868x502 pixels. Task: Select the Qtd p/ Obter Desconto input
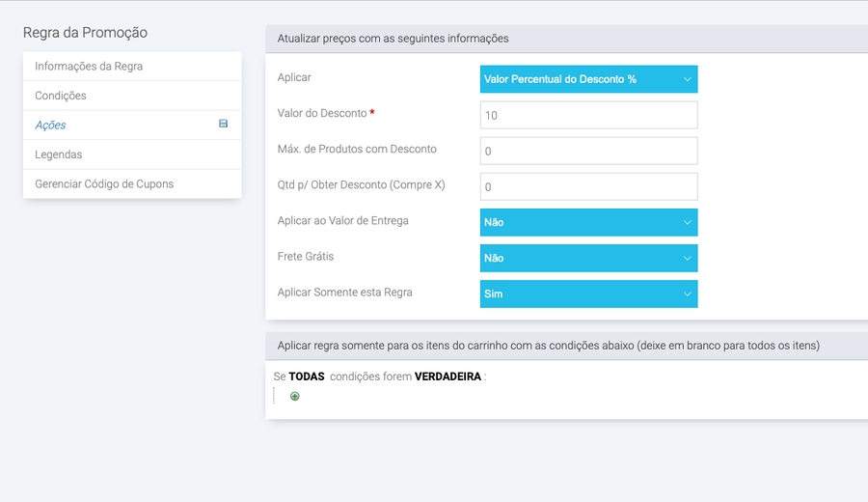(588, 186)
